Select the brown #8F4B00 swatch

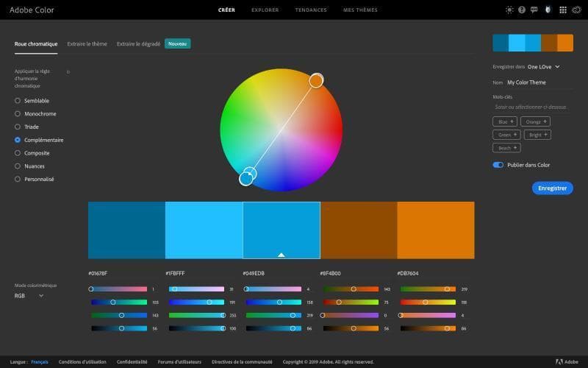(x=359, y=230)
